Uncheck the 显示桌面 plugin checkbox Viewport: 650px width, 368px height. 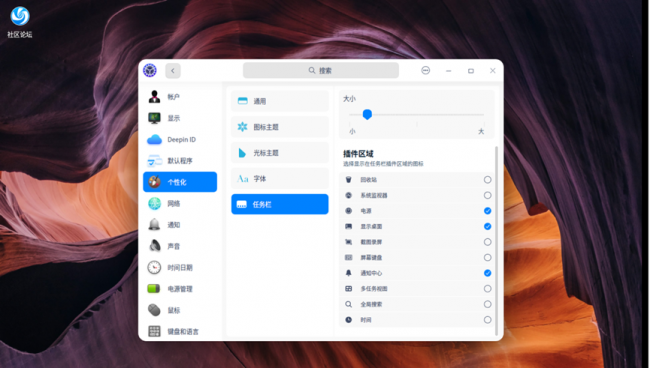(488, 226)
